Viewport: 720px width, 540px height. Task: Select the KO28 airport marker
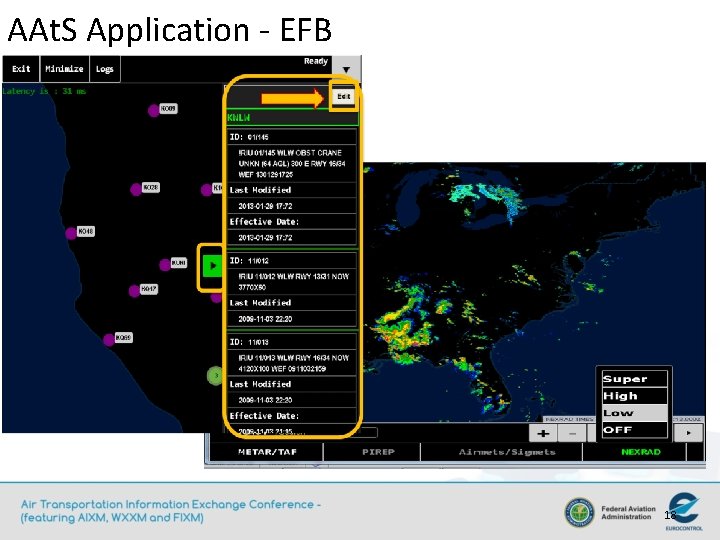click(136, 189)
